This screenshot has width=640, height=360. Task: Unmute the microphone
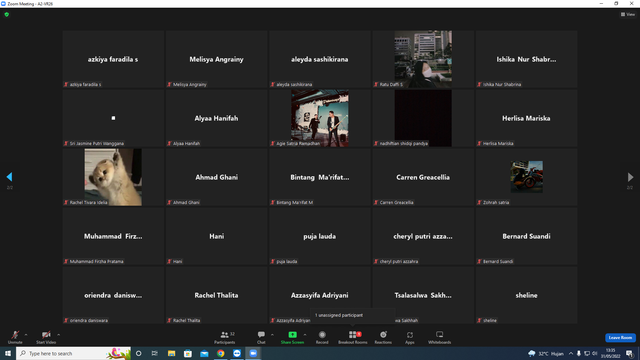click(15, 337)
